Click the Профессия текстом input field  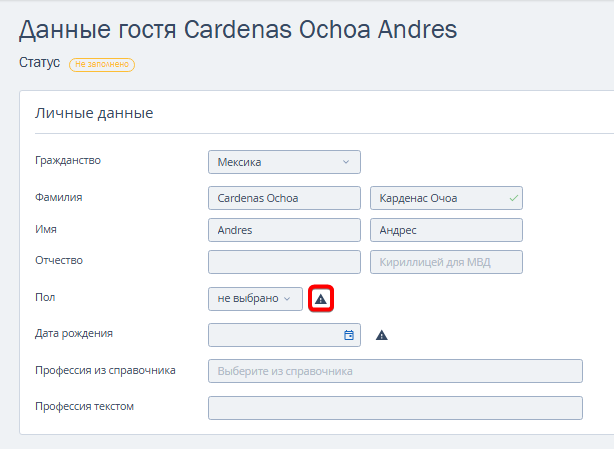[x=395, y=408]
